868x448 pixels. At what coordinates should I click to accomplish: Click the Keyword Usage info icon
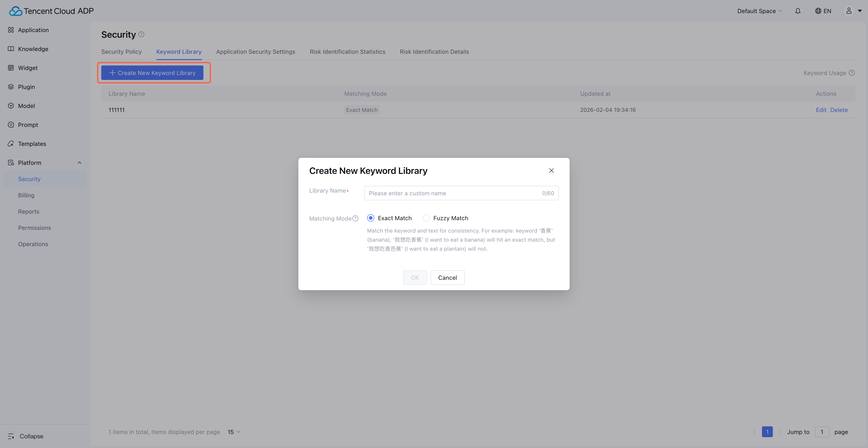click(x=851, y=73)
